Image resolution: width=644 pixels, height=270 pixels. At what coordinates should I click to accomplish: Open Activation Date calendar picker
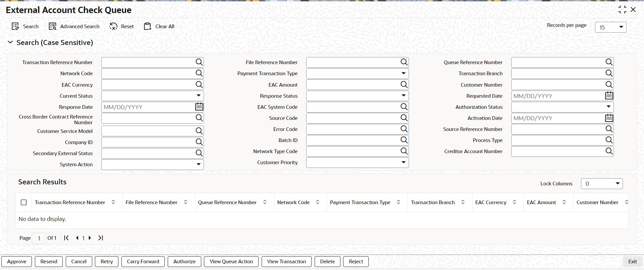tap(609, 118)
